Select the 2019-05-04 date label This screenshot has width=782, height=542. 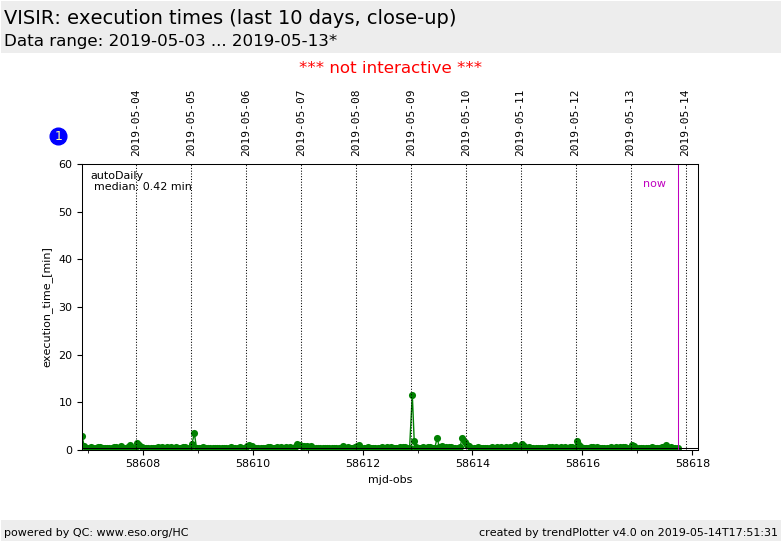(x=137, y=123)
